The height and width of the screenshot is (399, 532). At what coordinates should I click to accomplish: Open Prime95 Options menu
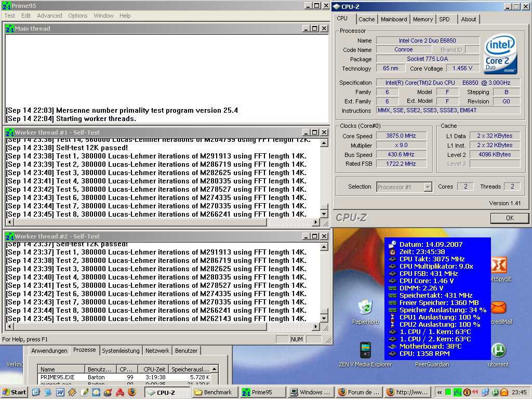pos(78,16)
